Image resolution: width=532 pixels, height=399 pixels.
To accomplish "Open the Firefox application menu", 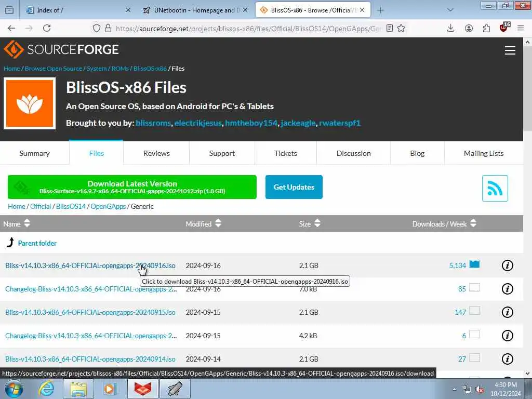I will pos(521,28).
